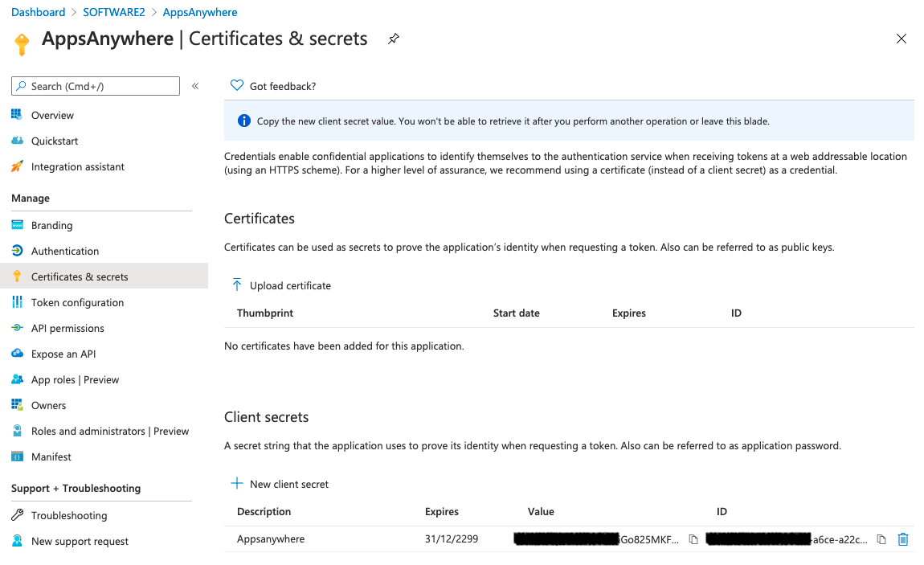Delete the Appsanywhere client secret

[x=902, y=539]
